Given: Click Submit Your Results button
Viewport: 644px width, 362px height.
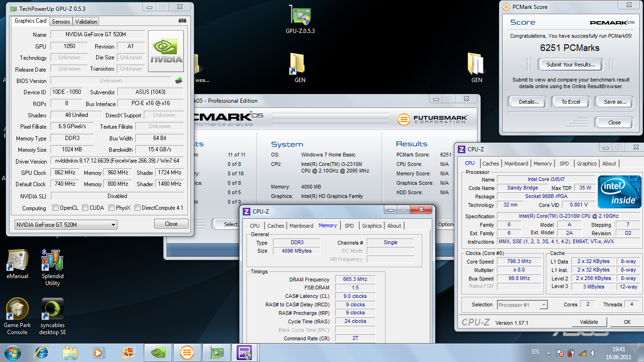Looking at the screenshot, I should pyautogui.click(x=571, y=65).
